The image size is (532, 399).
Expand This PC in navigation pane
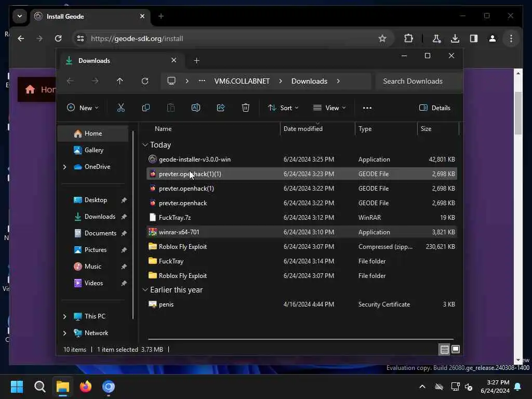(x=64, y=316)
